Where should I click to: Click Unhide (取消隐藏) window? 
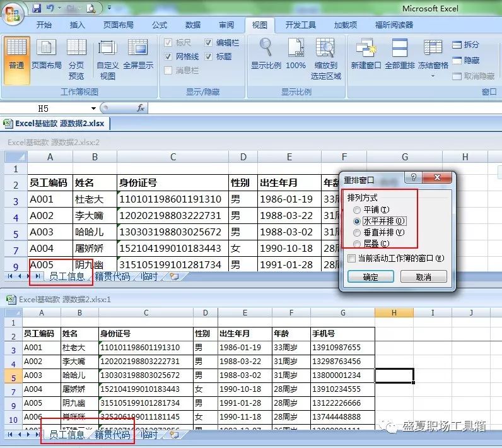473,76
